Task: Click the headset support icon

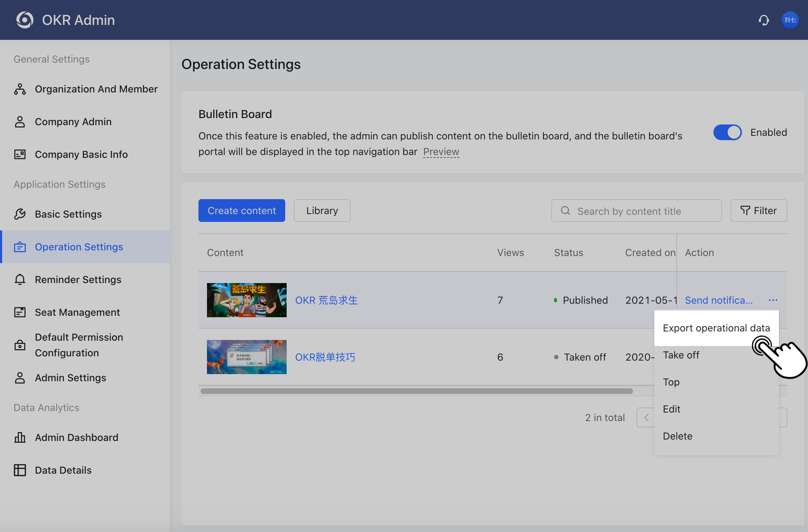Action: (764, 20)
